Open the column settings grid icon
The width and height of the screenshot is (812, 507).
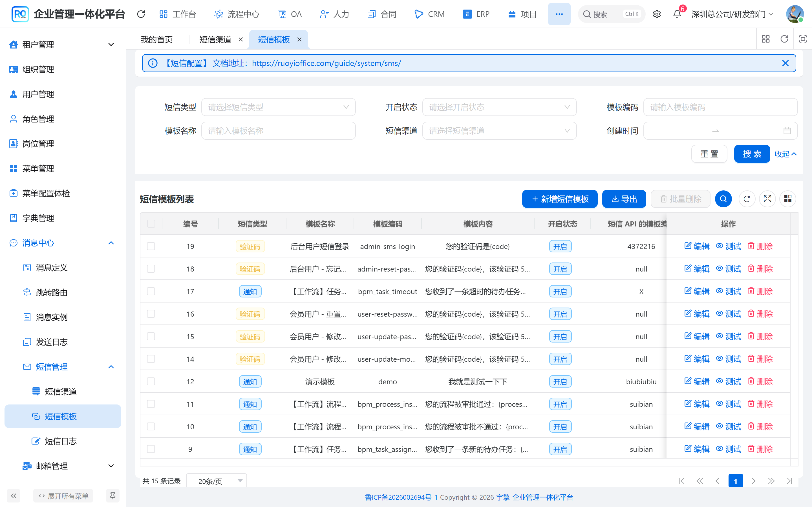tap(788, 199)
